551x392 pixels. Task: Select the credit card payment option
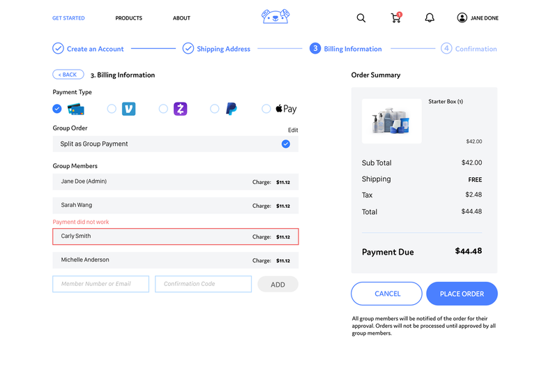57,109
